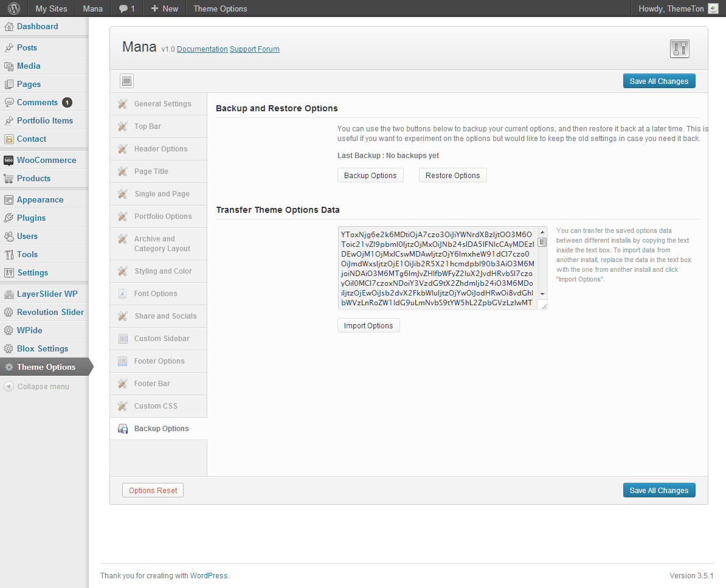The image size is (726, 588).
Task: Click the Plugins menu icon
Action: pos(9,218)
